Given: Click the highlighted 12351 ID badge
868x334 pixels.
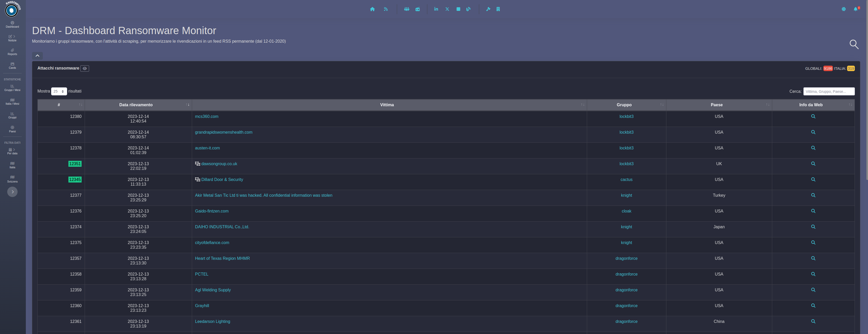Looking at the screenshot, I should click(x=75, y=164).
